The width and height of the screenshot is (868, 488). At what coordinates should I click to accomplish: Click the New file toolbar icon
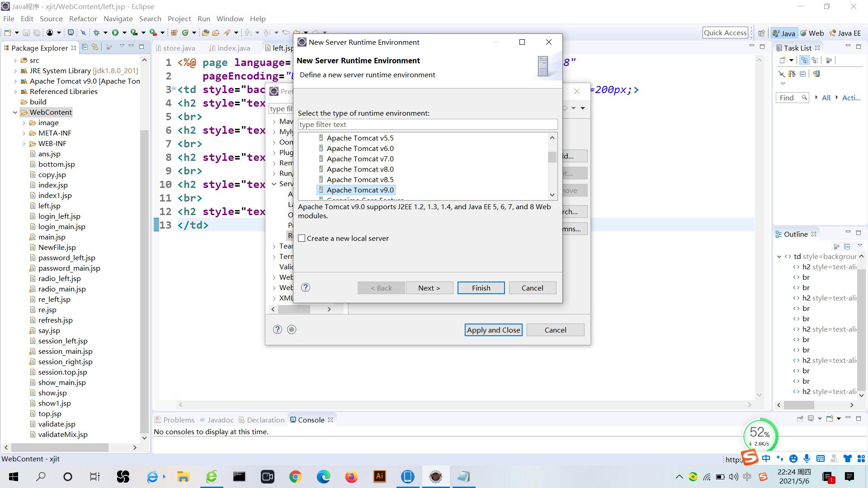coord(8,33)
